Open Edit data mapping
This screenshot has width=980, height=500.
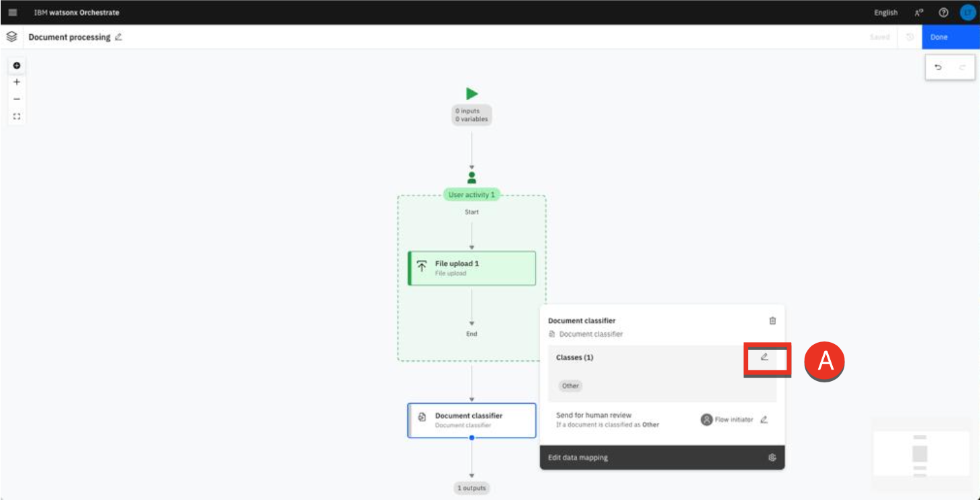[x=578, y=458]
